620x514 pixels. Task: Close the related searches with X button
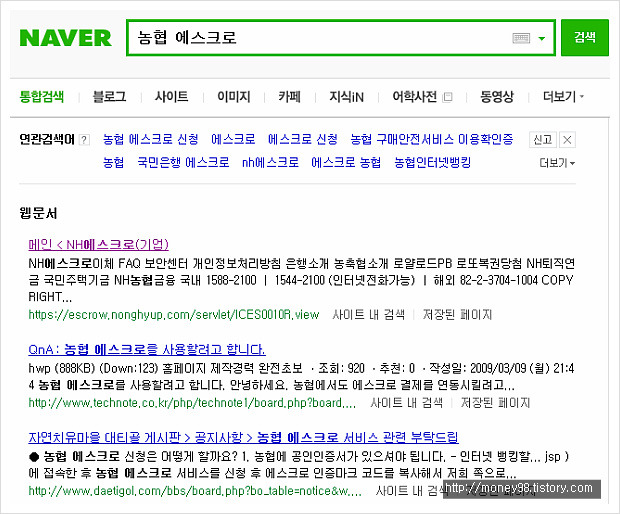pos(567,140)
